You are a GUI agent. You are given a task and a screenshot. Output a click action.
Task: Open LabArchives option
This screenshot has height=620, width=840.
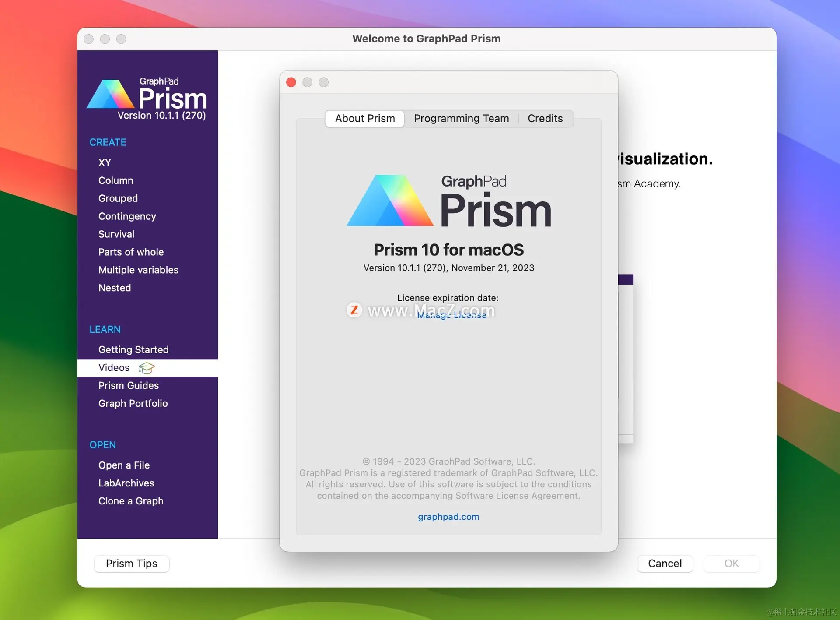[126, 483]
